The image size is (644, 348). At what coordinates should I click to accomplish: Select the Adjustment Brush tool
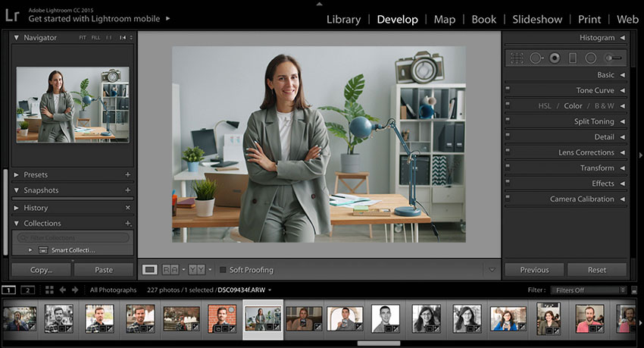click(x=613, y=58)
